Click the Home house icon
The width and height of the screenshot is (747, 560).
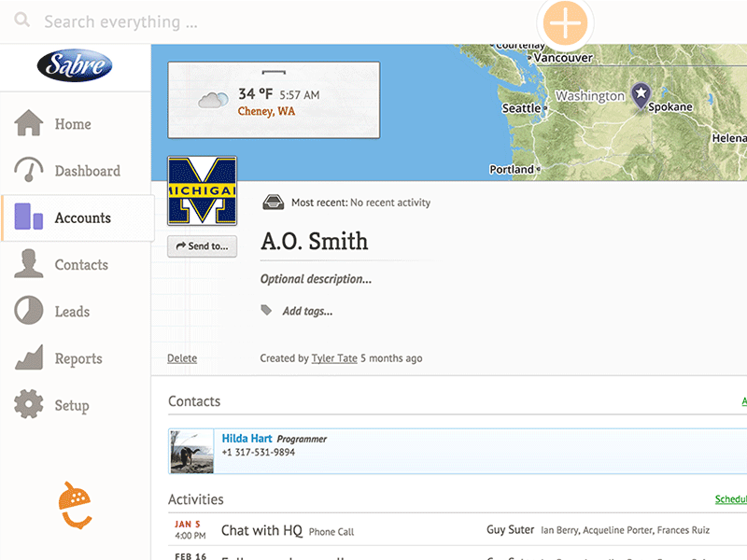[x=29, y=123]
